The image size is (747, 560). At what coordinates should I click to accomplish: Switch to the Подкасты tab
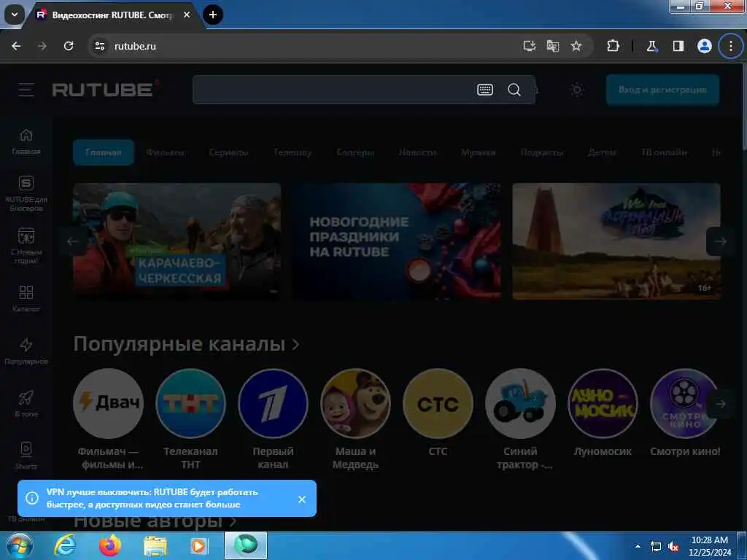click(542, 152)
